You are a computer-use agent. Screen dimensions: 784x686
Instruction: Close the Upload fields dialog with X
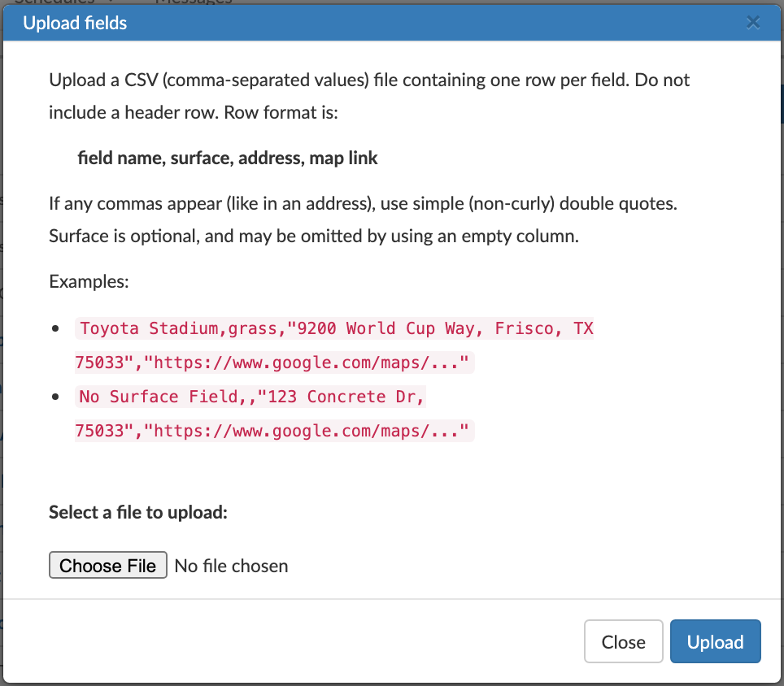click(753, 23)
